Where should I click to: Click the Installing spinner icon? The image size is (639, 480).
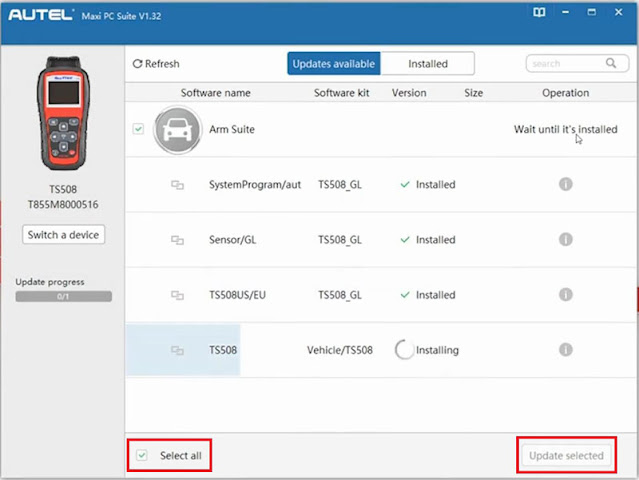pyautogui.click(x=404, y=350)
